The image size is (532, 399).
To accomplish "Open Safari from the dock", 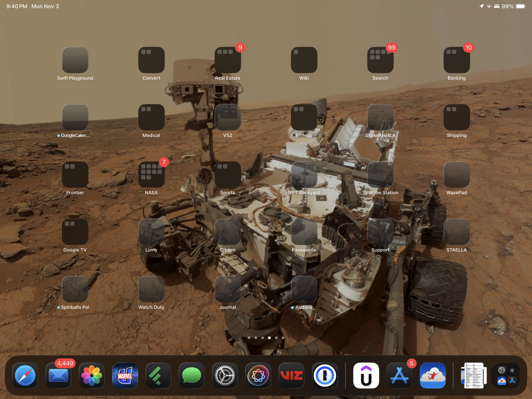I will point(25,375).
